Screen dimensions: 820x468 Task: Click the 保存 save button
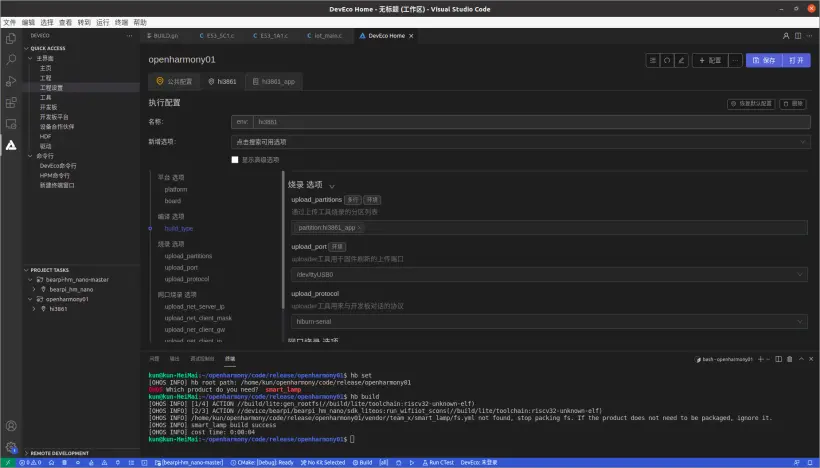coord(764,61)
